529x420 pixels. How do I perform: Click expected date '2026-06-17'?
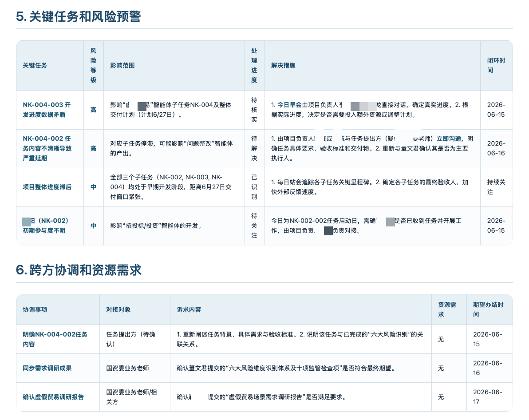click(487, 397)
